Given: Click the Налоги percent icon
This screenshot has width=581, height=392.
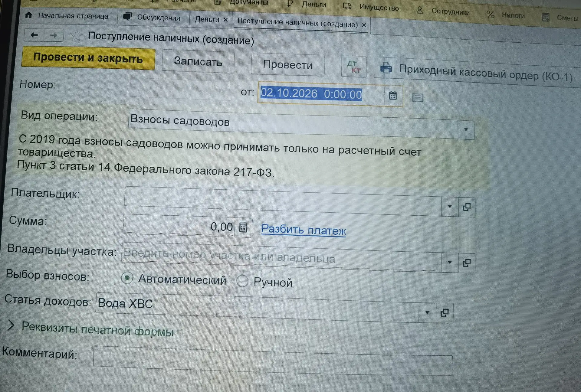Looking at the screenshot, I should point(490,14).
